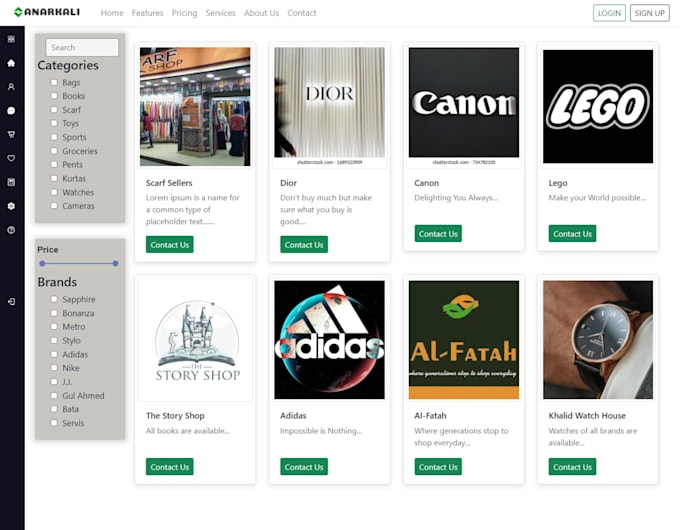Click the SIGN UP button
The height and width of the screenshot is (530, 680).
650,13
